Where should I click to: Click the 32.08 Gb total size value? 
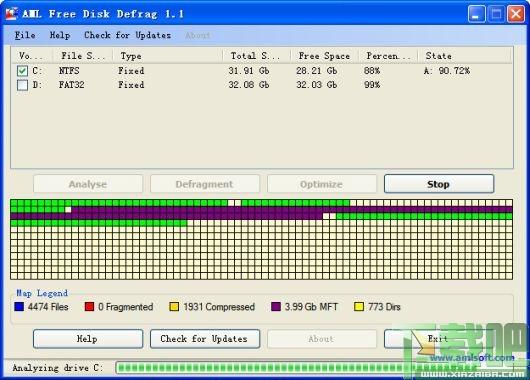[248, 85]
